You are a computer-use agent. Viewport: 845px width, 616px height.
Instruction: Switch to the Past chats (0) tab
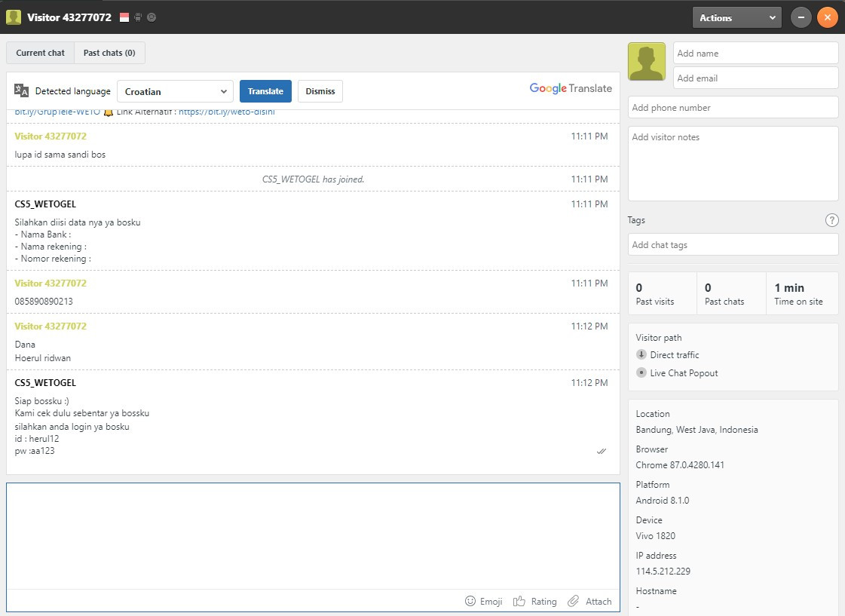click(109, 53)
